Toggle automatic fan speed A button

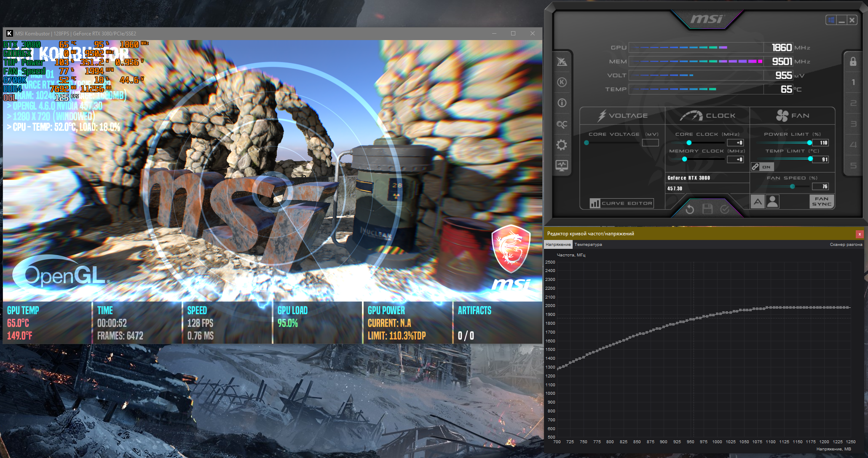pos(758,202)
